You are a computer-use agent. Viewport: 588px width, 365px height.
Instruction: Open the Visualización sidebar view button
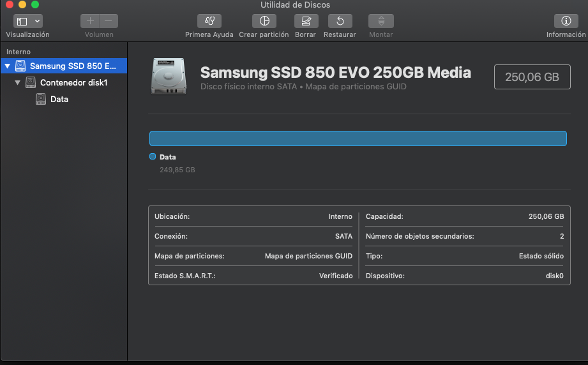(x=22, y=21)
